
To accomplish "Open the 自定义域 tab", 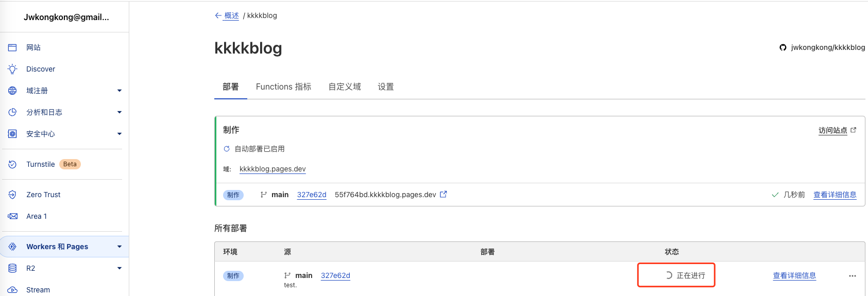I will [x=345, y=86].
